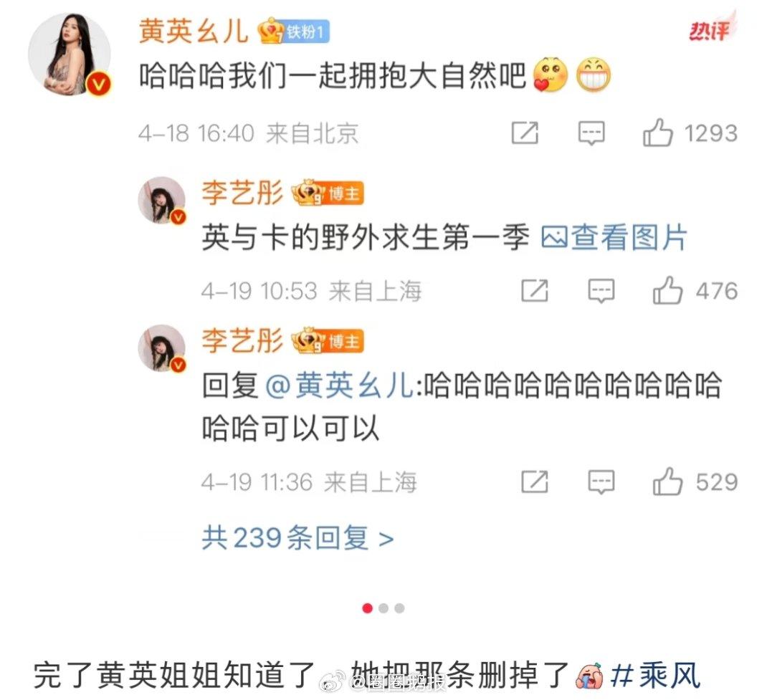
Task: Open 李艺彤 avatar on first reply
Action: [x=162, y=201]
